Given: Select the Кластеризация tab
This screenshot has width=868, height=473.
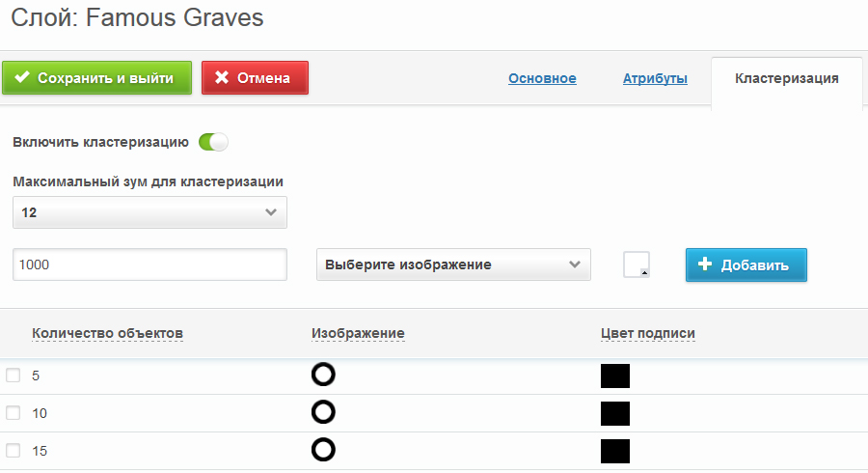Looking at the screenshot, I should 786,78.
